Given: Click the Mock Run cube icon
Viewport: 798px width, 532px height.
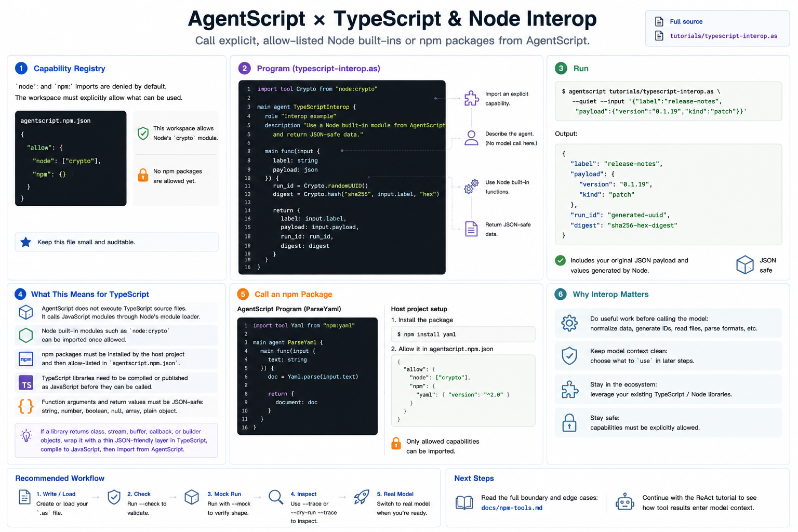Looking at the screenshot, I should click(x=192, y=497).
